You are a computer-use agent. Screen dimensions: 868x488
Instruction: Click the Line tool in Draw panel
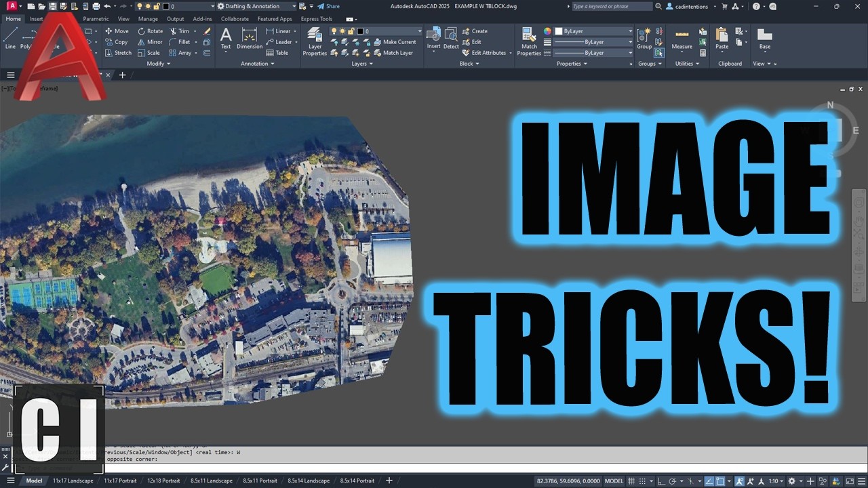(x=10, y=38)
